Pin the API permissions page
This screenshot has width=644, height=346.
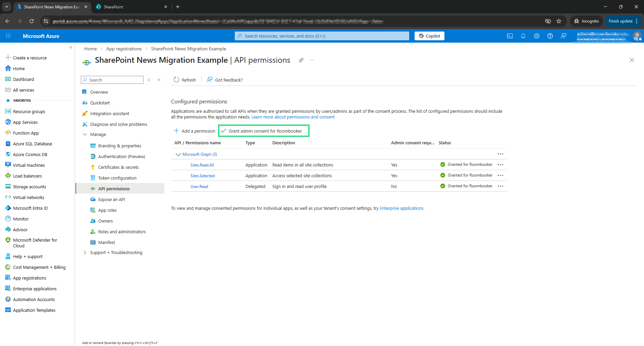(301, 60)
